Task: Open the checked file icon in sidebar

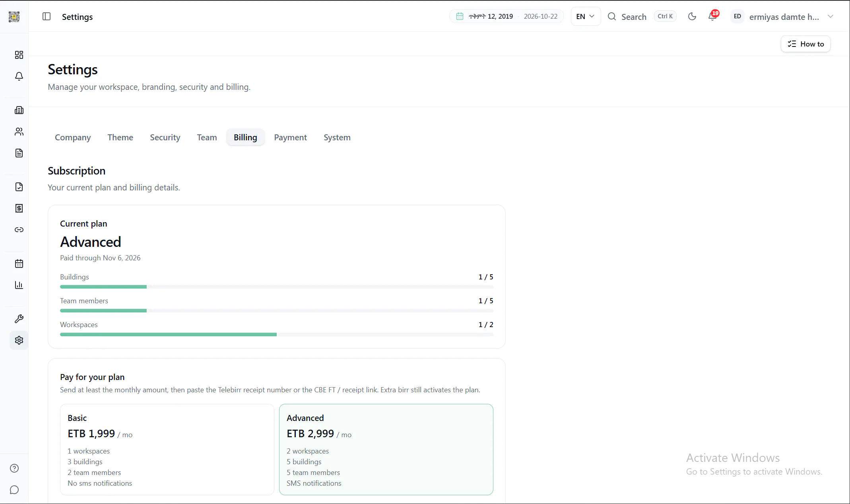Action: pos(19,187)
